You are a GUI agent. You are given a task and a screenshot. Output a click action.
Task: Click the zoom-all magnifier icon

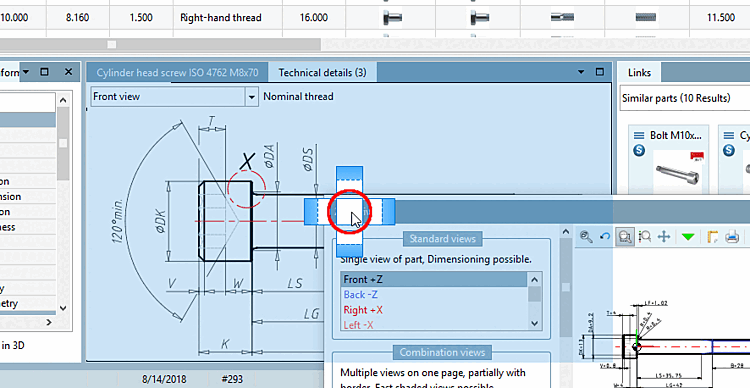(x=586, y=236)
